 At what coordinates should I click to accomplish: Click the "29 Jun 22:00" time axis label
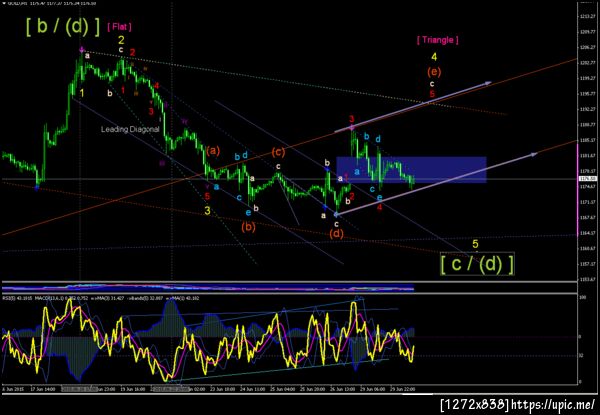tap(403, 389)
